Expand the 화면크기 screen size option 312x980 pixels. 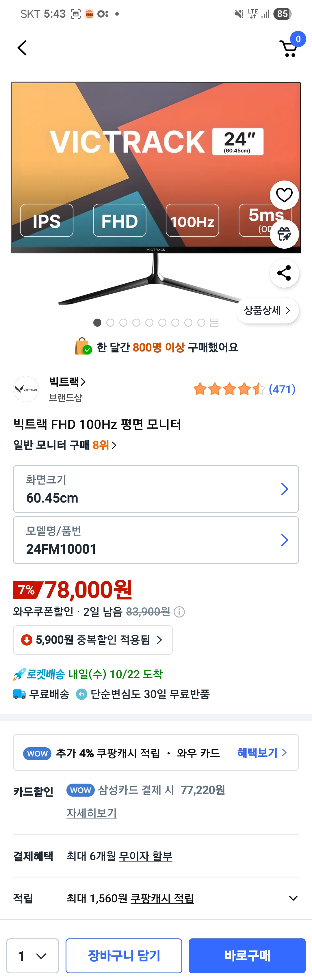(156, 489)
